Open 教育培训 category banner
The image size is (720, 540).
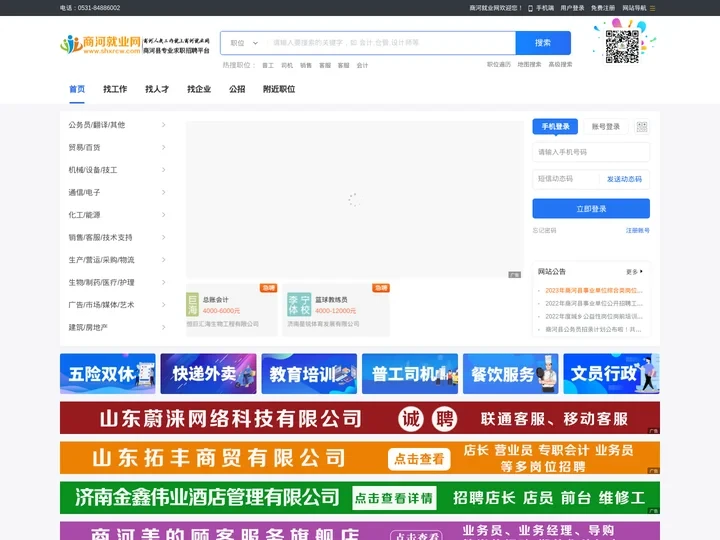309,374
